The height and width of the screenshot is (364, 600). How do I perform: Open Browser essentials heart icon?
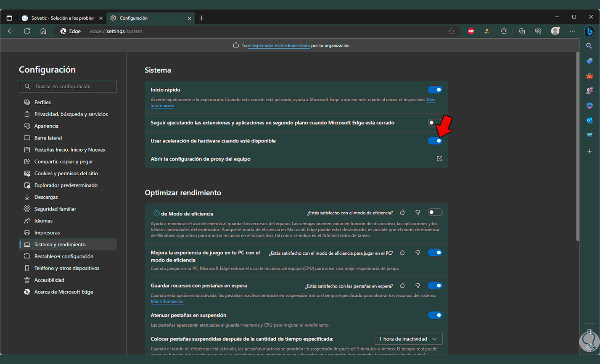[538, 31]
